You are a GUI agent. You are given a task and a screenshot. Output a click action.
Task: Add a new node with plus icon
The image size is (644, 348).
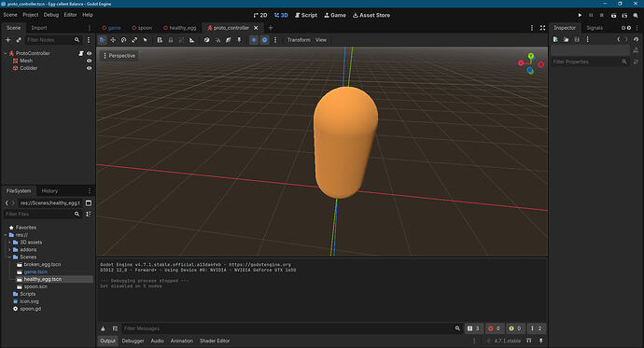[7, 40]
